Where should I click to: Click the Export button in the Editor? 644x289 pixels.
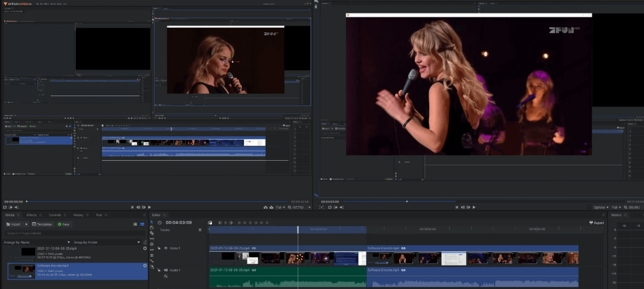pyautogui.click(x=597, y=223)
